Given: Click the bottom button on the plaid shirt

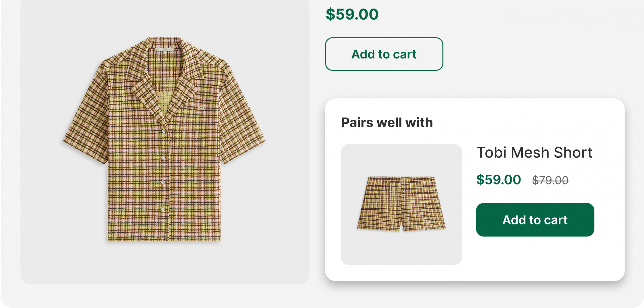Looking at the screenshot, I should [163, 209].
